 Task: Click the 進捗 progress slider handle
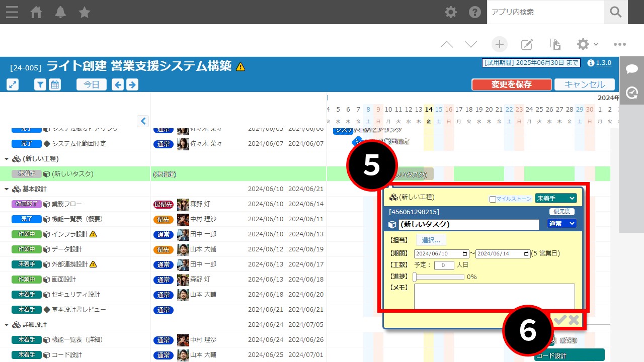(x=415, y=277)
